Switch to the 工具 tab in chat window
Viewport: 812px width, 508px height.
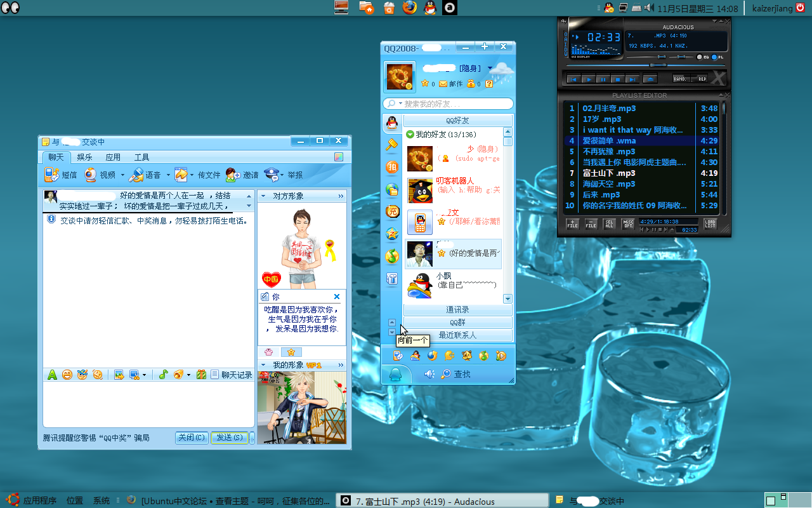point(141,157)
